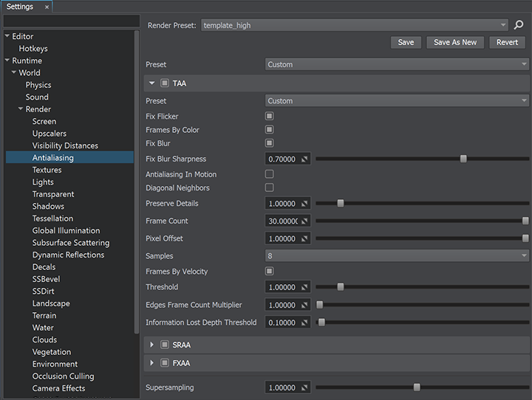Screen dimensions: 532x400
Task: Click the drag-arrow icon beside Pixel Offset value
Action: (x=304, y=239)
